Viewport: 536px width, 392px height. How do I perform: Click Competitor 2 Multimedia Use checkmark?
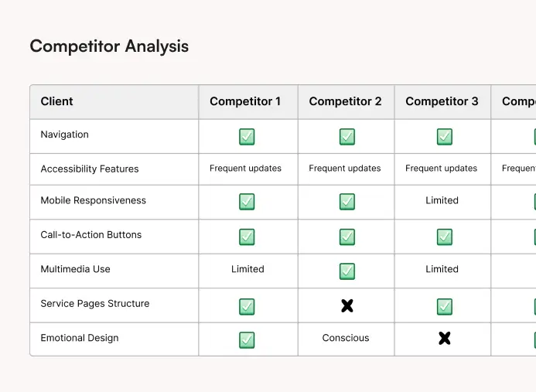(347, 271)
